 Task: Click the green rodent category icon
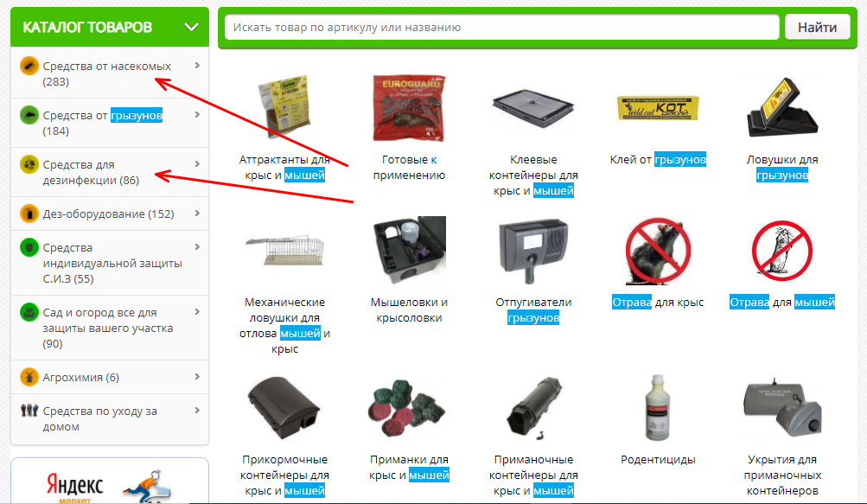click(x=29, y=115)
